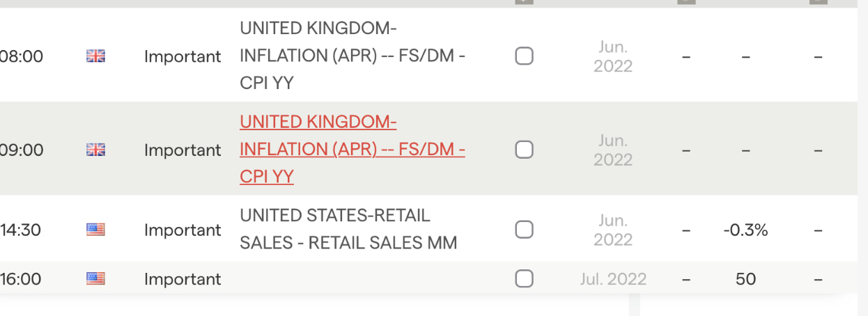Select the US flag beside 14:30

click(x=95, y=230)
